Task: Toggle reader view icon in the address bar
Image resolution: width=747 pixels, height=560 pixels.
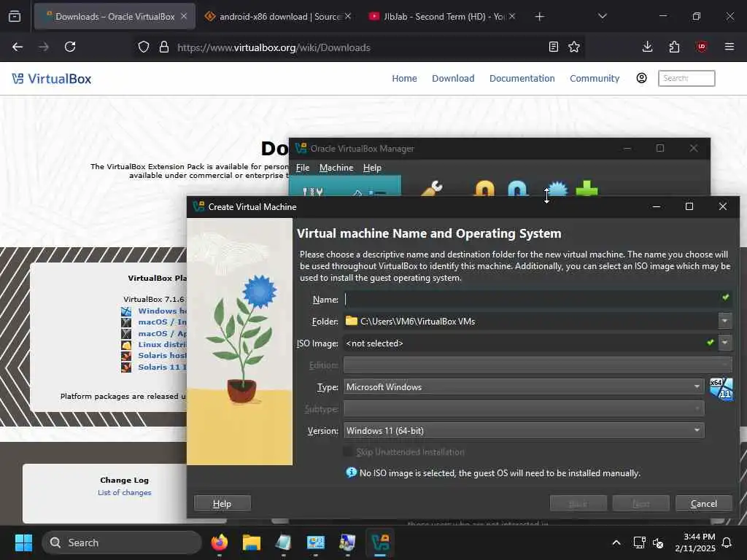Action: tap(553, 47)
